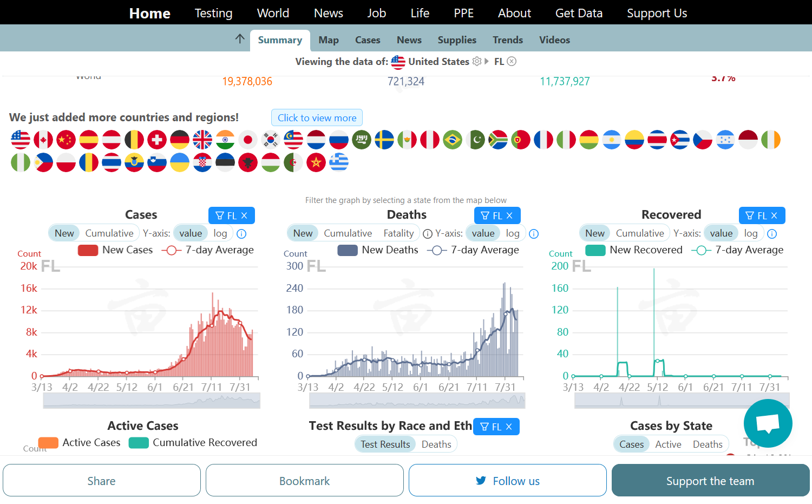Open the Deaths Fatality info icon
This screenshot has height=504, width=812.
[x=428, y=234]
